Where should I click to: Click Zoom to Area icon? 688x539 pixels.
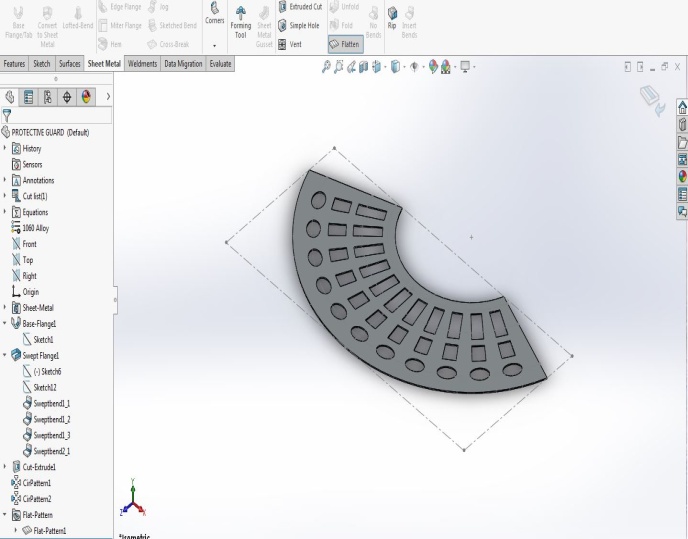tap(338, 67)
